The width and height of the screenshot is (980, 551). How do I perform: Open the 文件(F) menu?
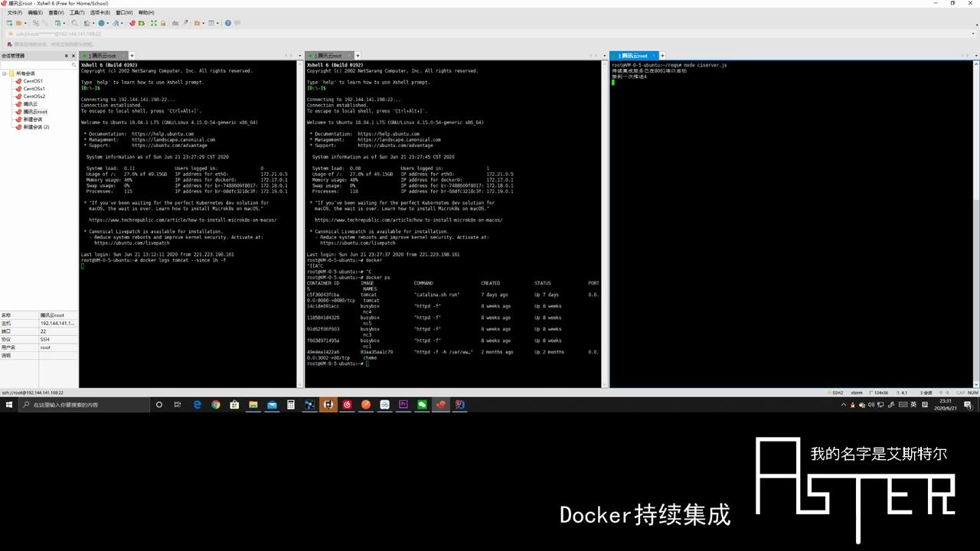tap(15, 13)
